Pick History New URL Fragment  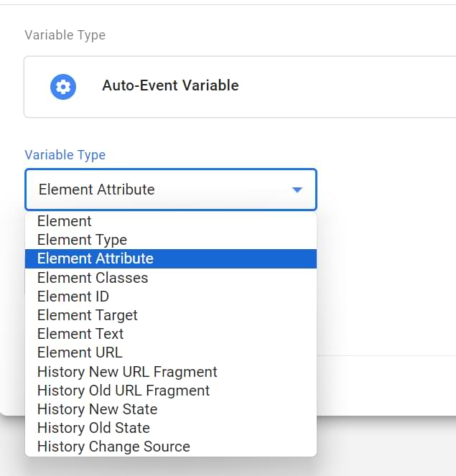pos(127,371)
